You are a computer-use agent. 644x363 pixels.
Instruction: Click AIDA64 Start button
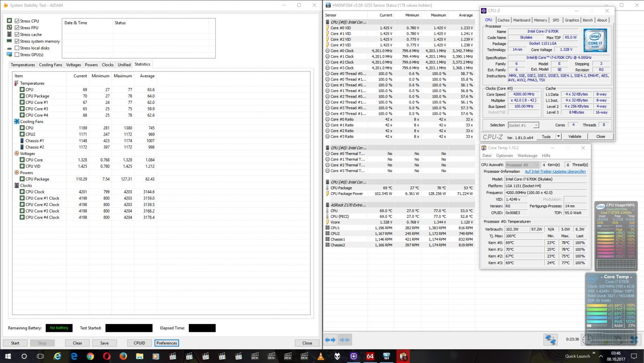click(15, 343)
